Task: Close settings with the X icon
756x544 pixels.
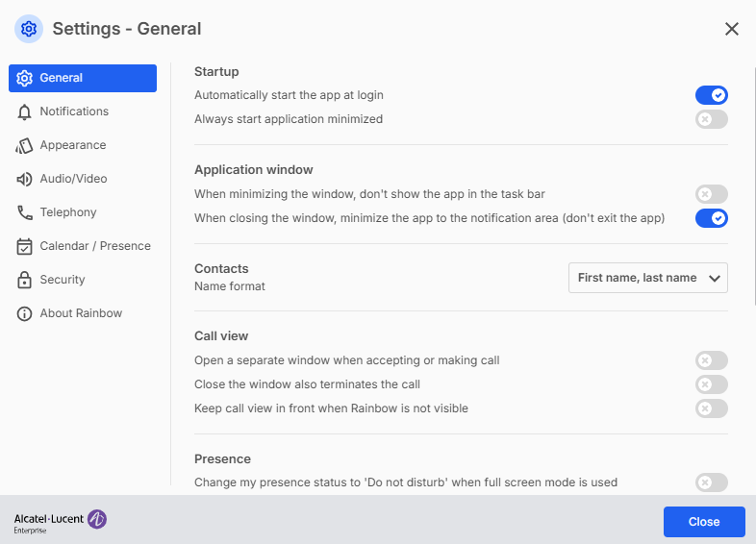Action: (x=732, y=29)
